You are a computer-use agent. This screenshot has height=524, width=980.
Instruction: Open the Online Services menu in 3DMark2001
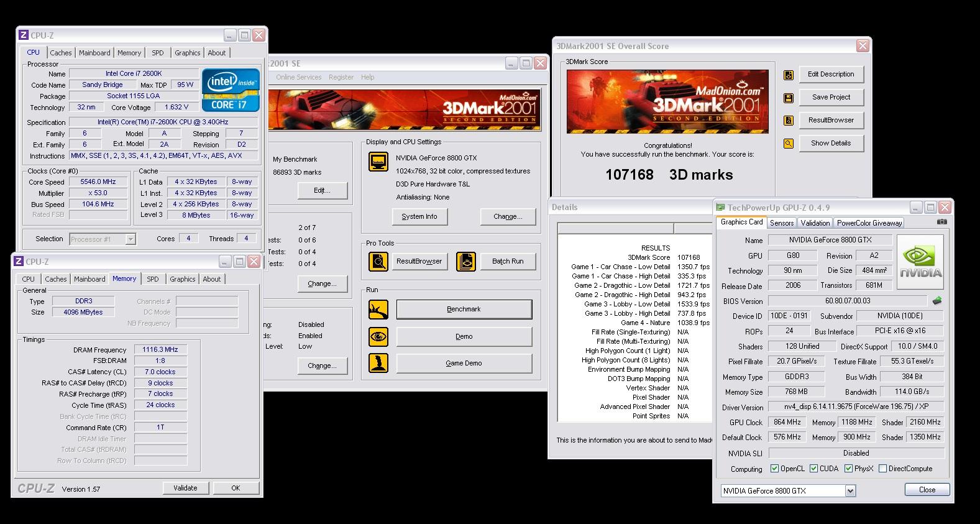point(299,77)
